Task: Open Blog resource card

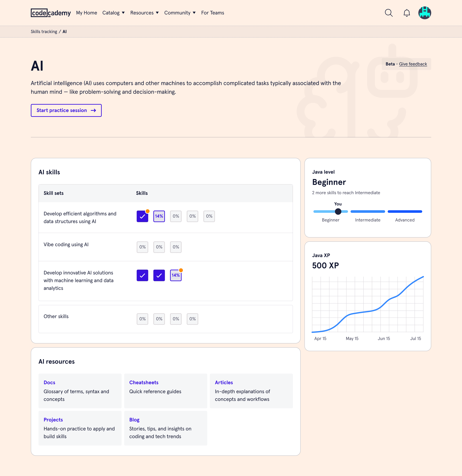Action: click(x=166, y=428)
